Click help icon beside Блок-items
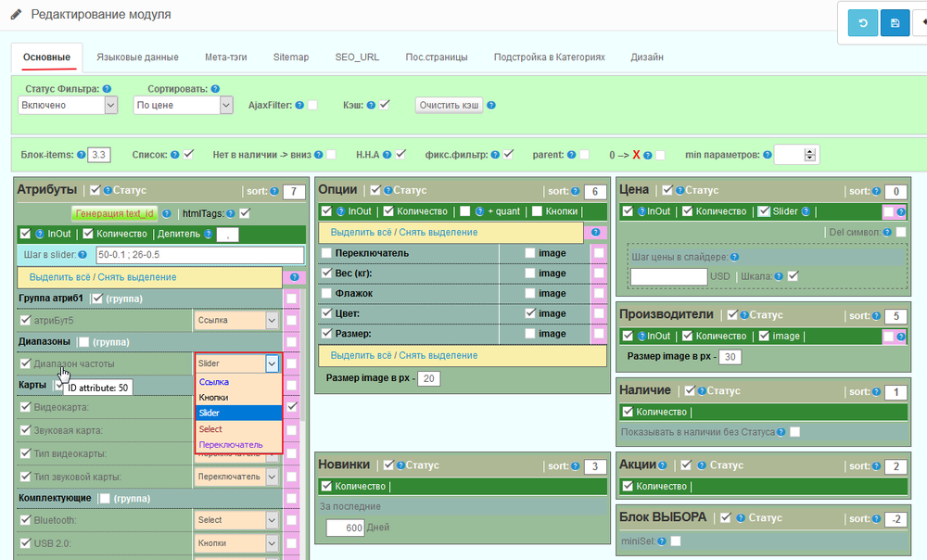Screen dimensions: 927x560 pos(81,154)
